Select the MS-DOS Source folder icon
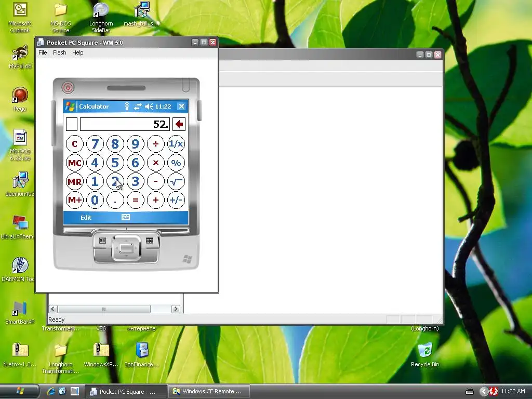The width and height of the screenshot is (532, 399). pyautogui.click(x=61, y=18)
